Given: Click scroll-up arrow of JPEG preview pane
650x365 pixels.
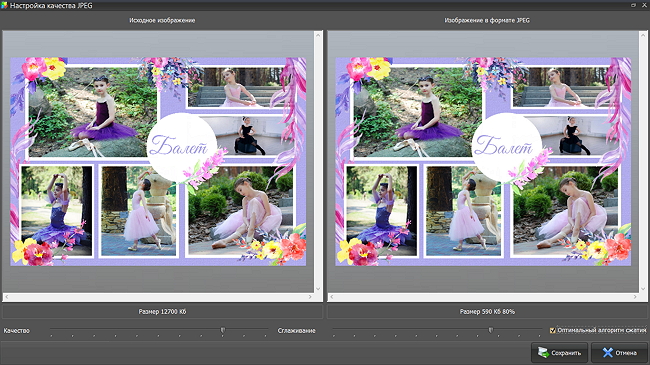Looking at the screenshot, I should click(x=643, y=35).
